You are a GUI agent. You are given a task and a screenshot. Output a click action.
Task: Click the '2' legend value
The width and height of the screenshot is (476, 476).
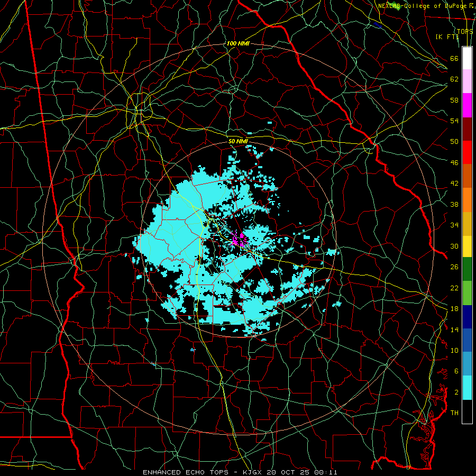[x=456, y=392]
